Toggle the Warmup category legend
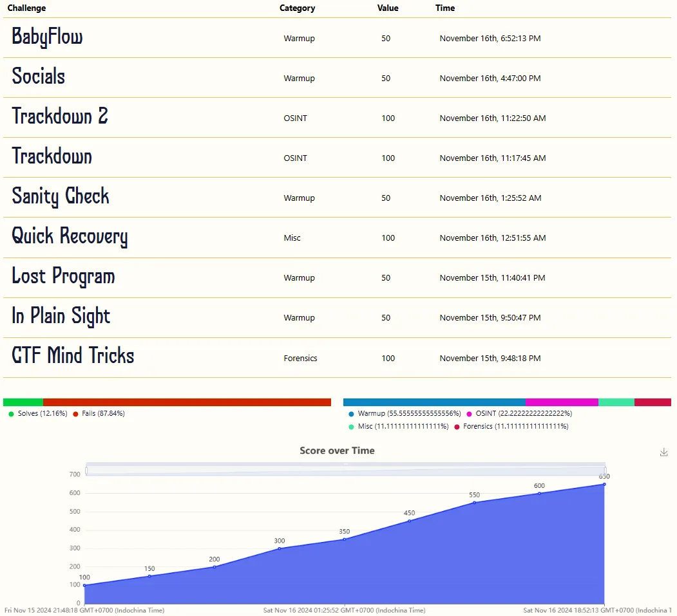Image resolution: width=677 pixels, height=616 pixels. [405, 414]
